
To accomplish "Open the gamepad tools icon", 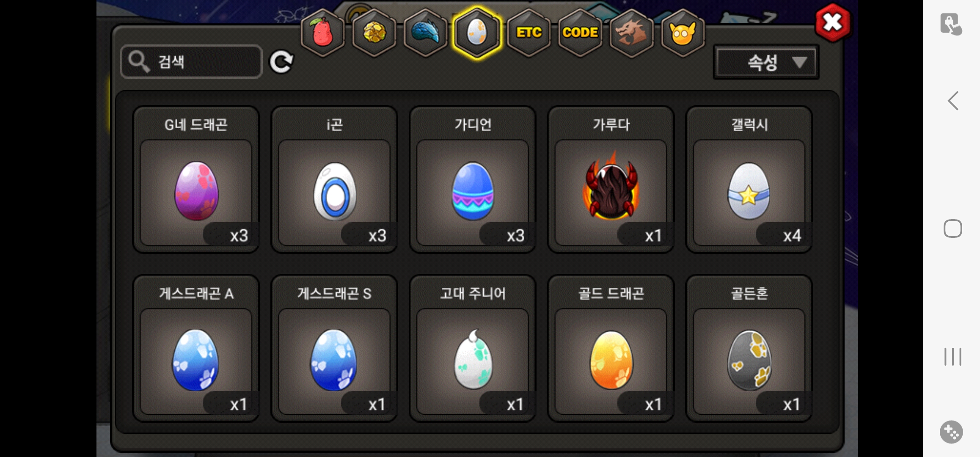I will click(x=951, y=432).
